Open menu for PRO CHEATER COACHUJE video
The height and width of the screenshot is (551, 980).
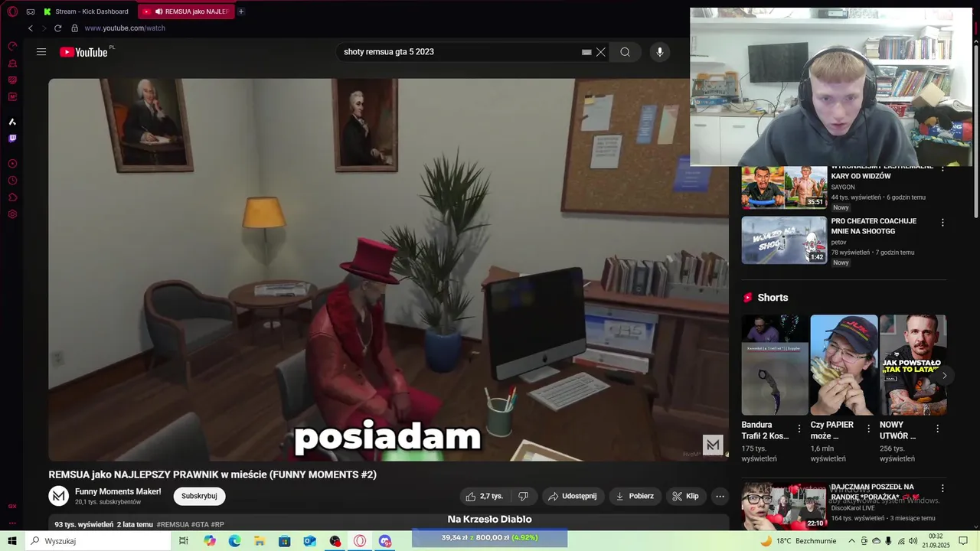[942, 223]
